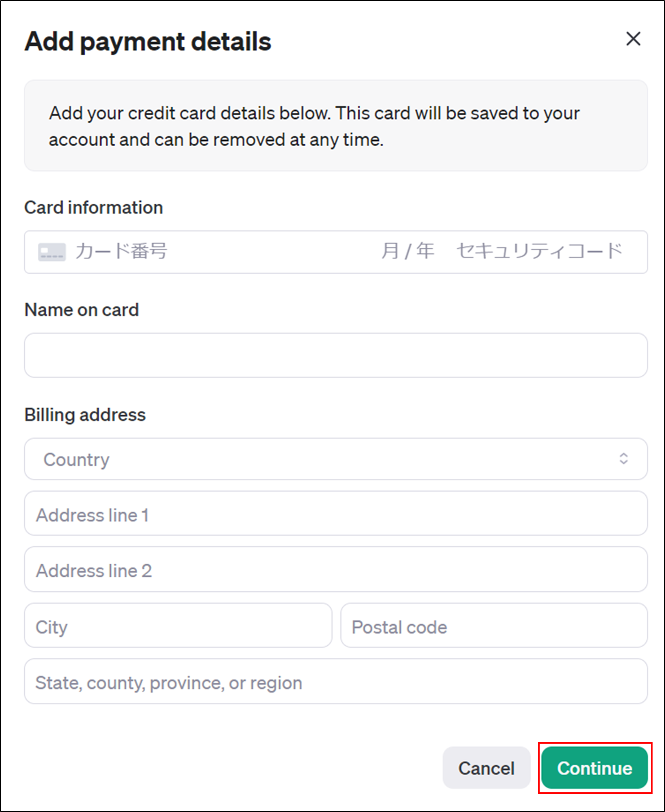Click the credit card info notice banner
The height and width of the screenshot is (812, 665).
(336, 125)
